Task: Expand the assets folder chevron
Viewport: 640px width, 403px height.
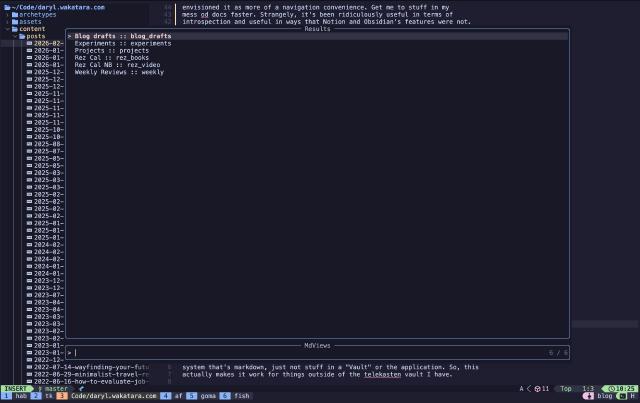Action: (x=8, y=22)
